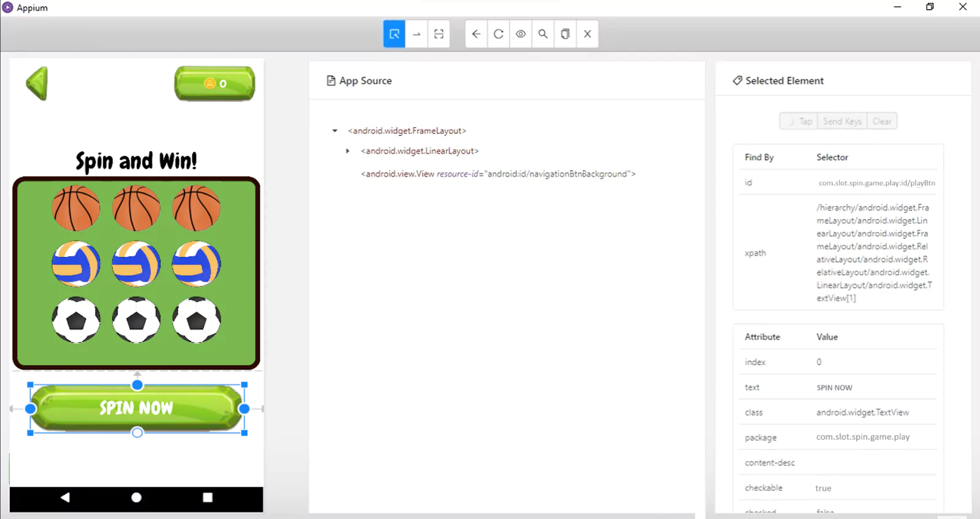This screenshot has height=519, width=980.
Task: Click the Back arrow toolbar button
Action: [x=477, y=34]
